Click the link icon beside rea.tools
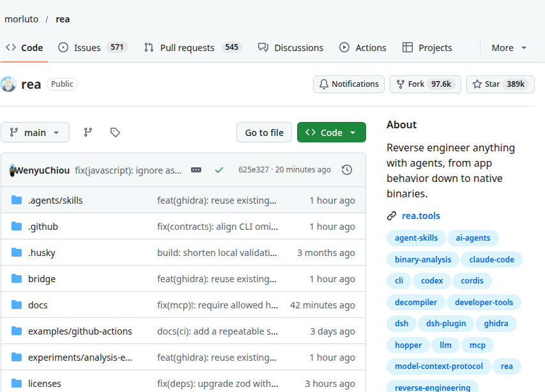This screenshot has height=392, width=545. [392, 216]
